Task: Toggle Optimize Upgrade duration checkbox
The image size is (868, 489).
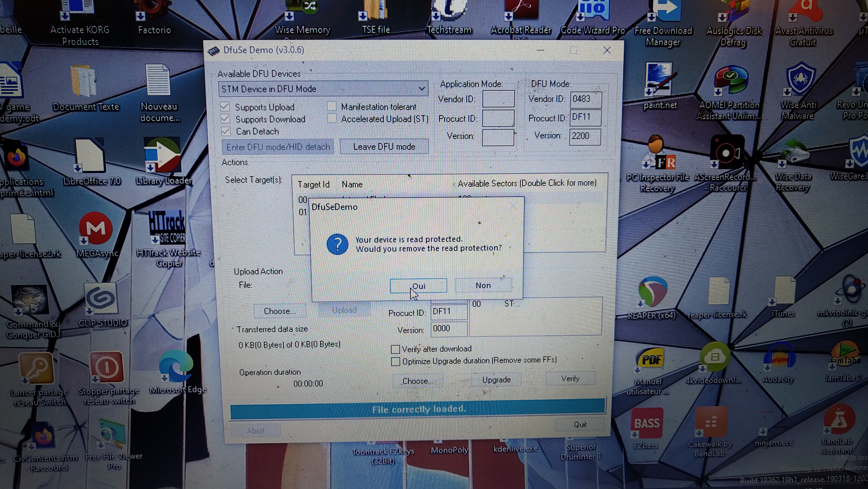Action: (x=395, y=361)
